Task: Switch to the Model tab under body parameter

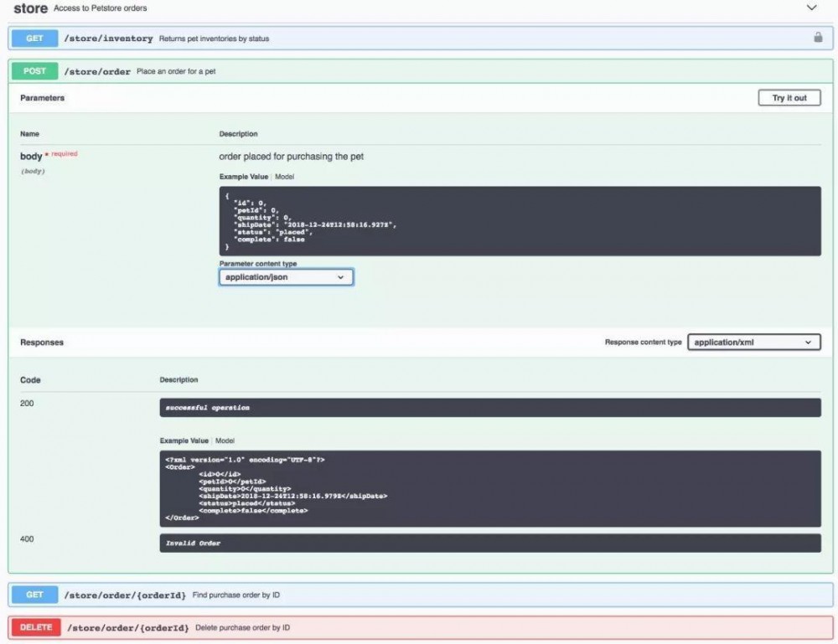Action: pos(284,177)
